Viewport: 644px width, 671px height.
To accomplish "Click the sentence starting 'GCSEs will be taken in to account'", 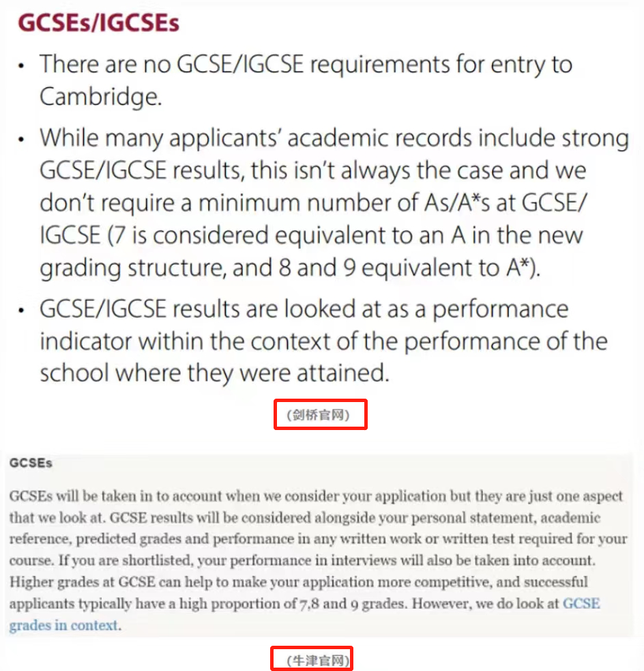I will pyautogui.click(x=316, y=496).
